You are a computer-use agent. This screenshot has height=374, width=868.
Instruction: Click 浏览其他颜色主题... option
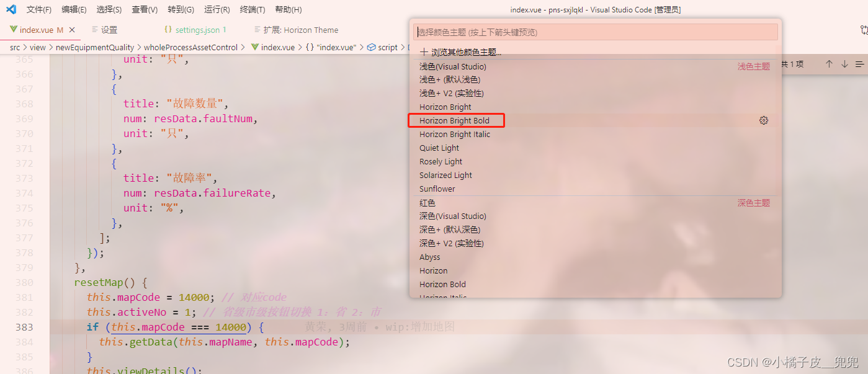(596, 52)
